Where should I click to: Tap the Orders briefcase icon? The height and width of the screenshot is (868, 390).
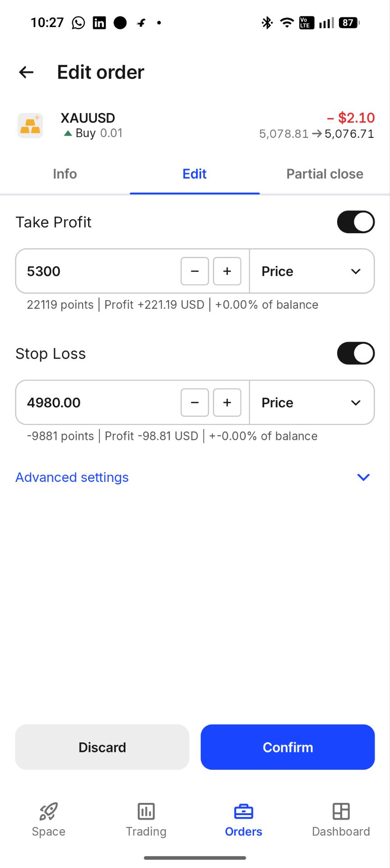pos(244,811)
